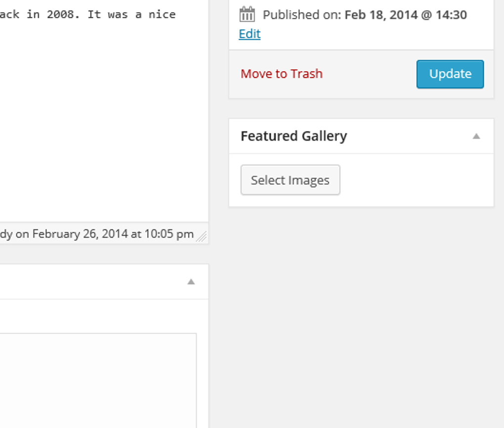504x428 pixels.
Task: Click Edit to change the publish date
Action: [x=249, y=34]
